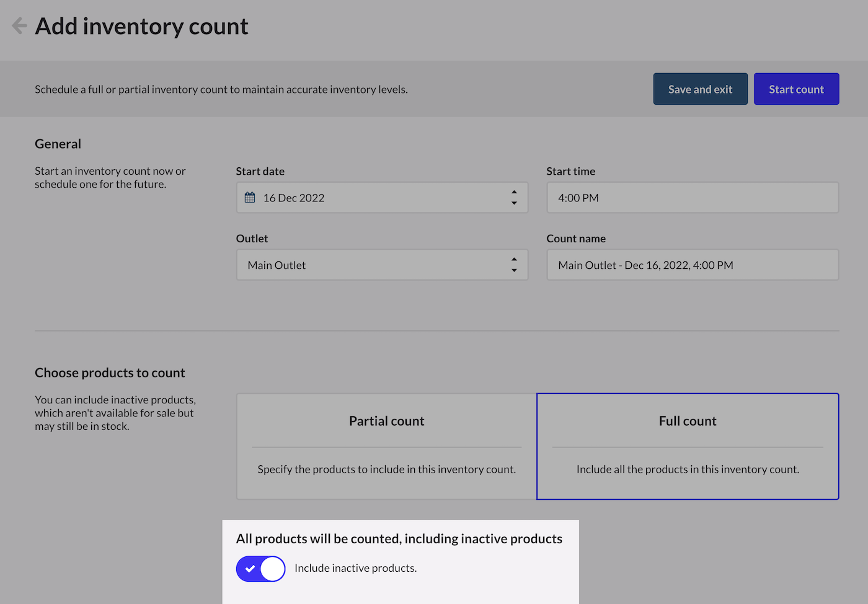Select the Partial count option
Viewport: 868px width, 604px height.
386,421
